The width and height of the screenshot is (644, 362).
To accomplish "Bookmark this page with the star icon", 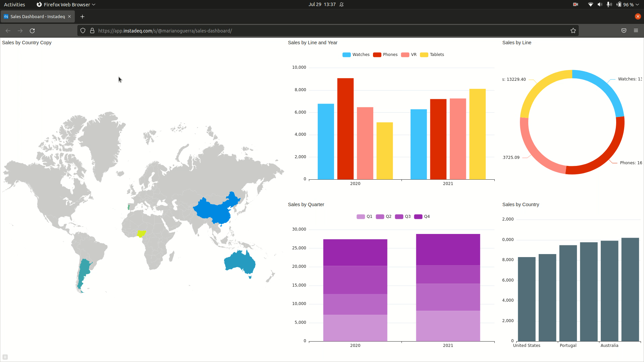I will pyautogui.click(x=573, y=31).
